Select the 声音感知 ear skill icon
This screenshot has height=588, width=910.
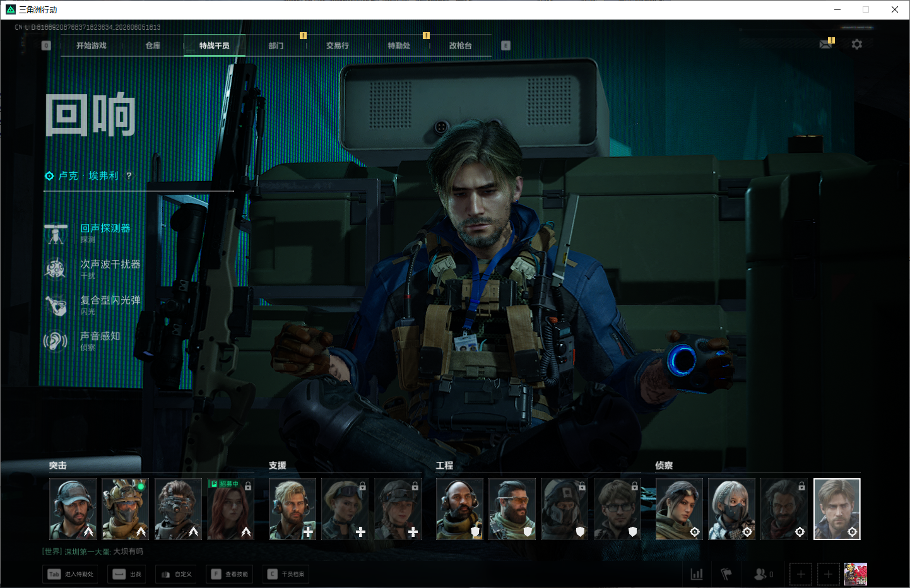tap(56, 341)
